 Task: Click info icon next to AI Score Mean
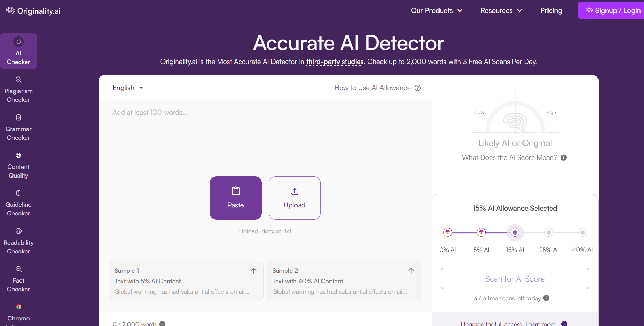(x=564, y=158)
